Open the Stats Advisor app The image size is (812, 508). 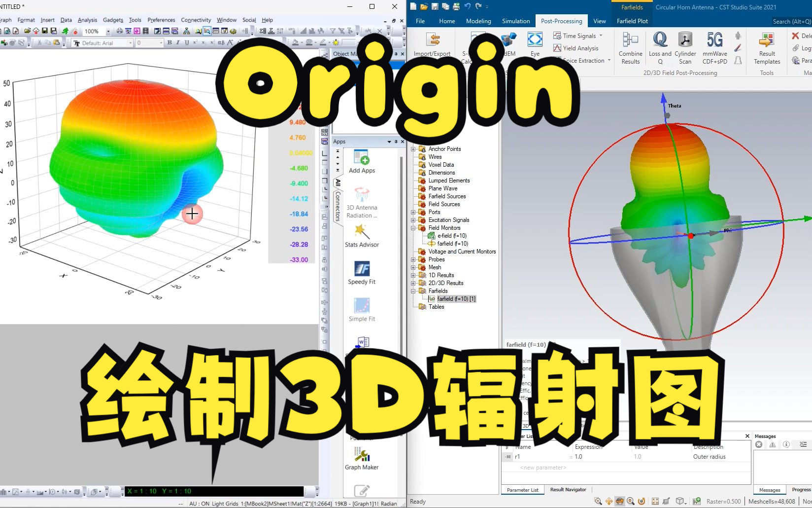coord(362,236)
